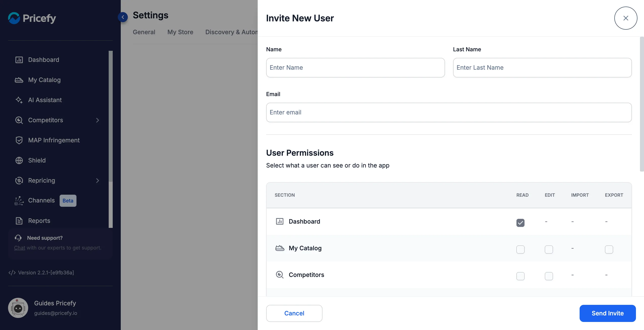Viewport: 644px width, 330px height.
Task: Click the My Catalog sidebar icon
Action: [19, 80]
